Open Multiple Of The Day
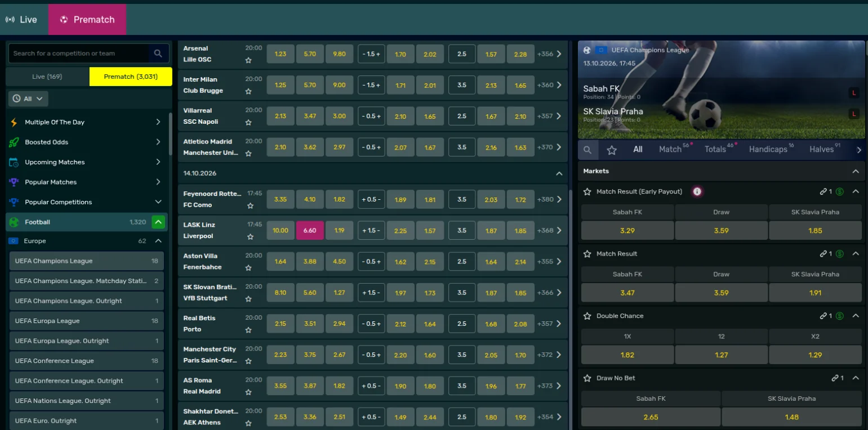This screenshot has height=430, width=868. pos(86,122)
